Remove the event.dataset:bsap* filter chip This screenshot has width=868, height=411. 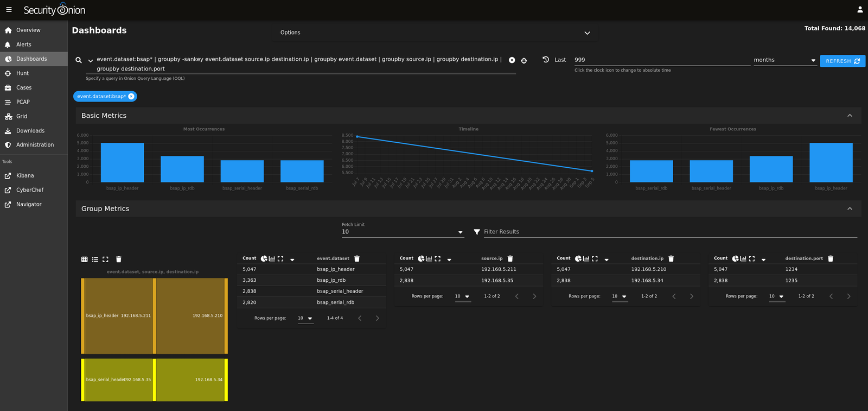point(131,97)
